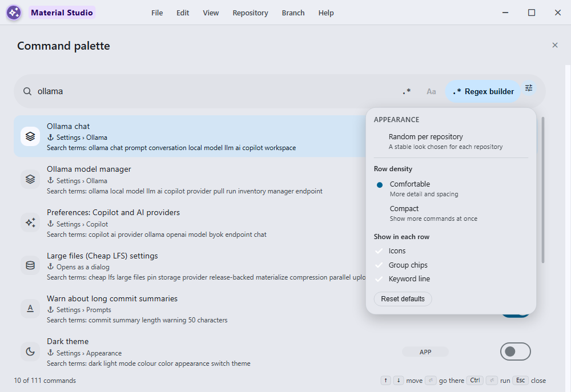Click the 10 of 111 commands status
Image resolution: width=571 pixels, height=392 pixels.
point(45,381)
